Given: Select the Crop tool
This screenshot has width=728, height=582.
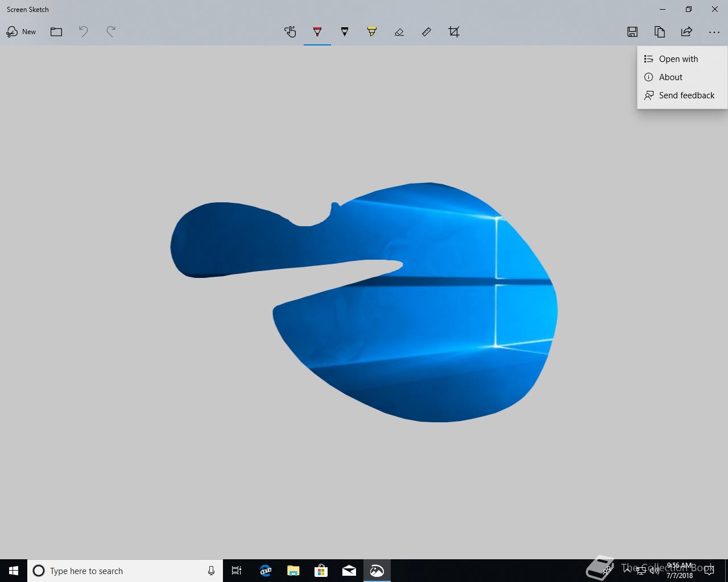Looking at the screenshot, I should pyautogui.click(x=454, y=32).
